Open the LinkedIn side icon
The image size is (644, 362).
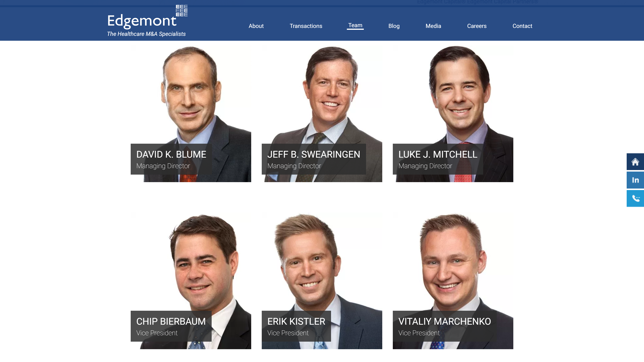(x=635, y=180)
